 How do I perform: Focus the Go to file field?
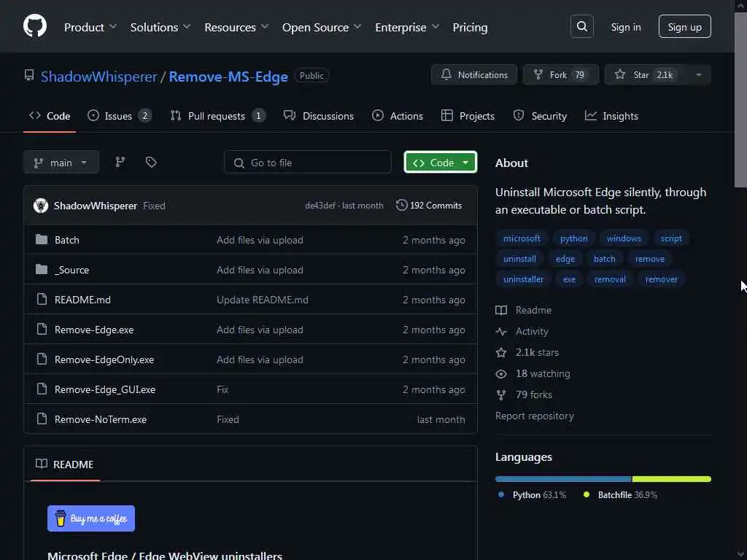click(307, 163)
